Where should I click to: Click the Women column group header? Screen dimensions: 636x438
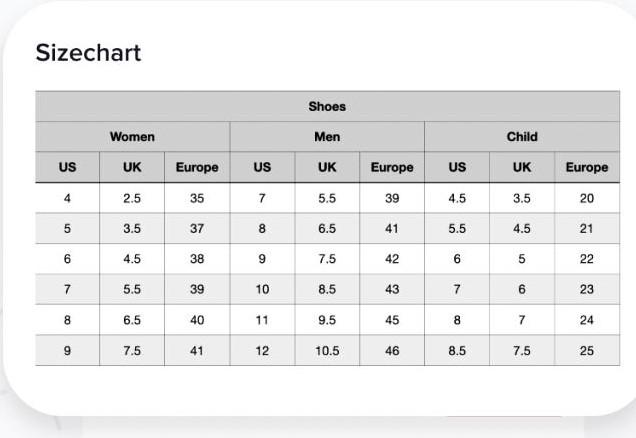pos(132,136)
